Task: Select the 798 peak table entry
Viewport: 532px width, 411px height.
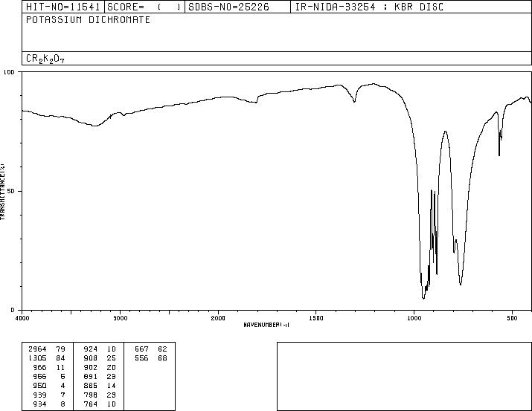Action: point(91,395)
